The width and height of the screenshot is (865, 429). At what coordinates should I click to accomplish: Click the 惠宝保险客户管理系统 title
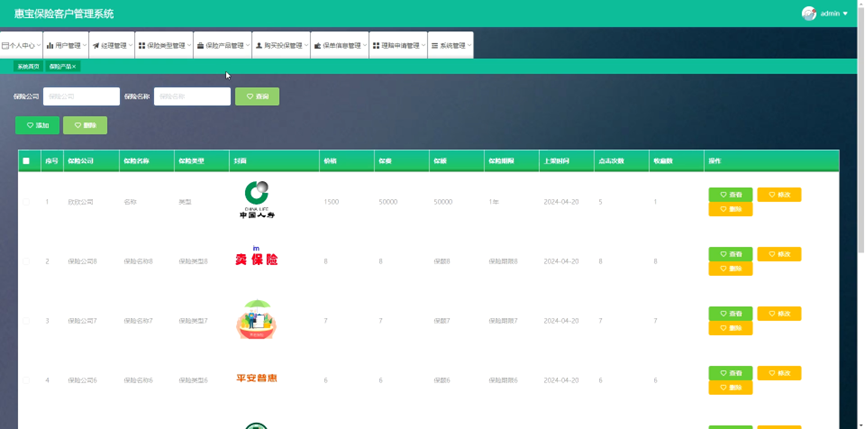pos(64,14)
